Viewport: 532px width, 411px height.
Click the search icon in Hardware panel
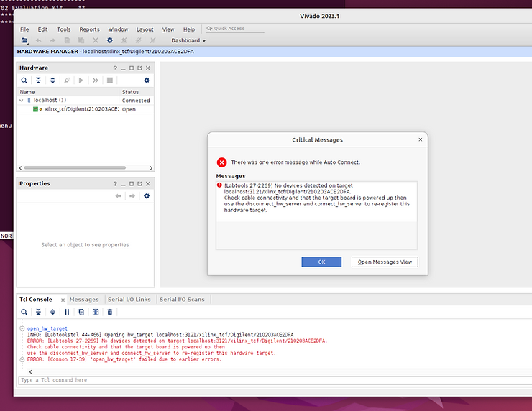click(x=24, y=80)
